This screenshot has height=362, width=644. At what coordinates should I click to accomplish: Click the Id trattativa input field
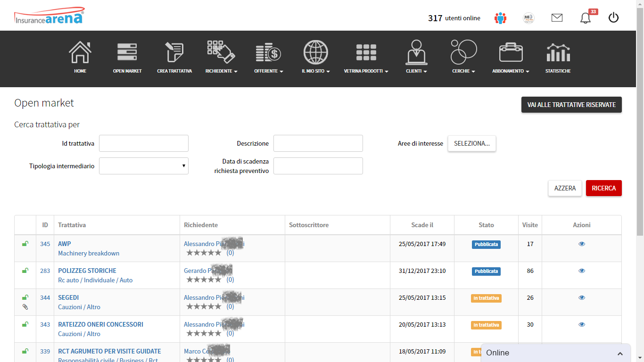(144, 143)
